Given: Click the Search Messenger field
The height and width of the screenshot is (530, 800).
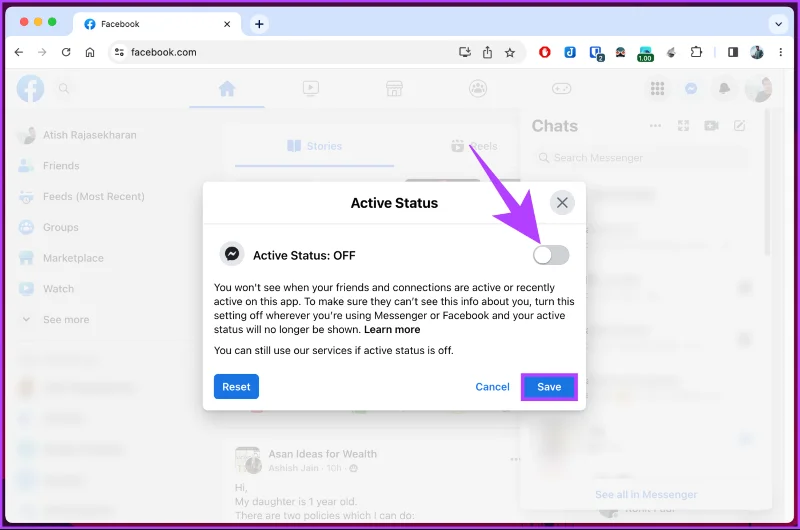Looking at the screenshot, I should (x=640, y=158).
